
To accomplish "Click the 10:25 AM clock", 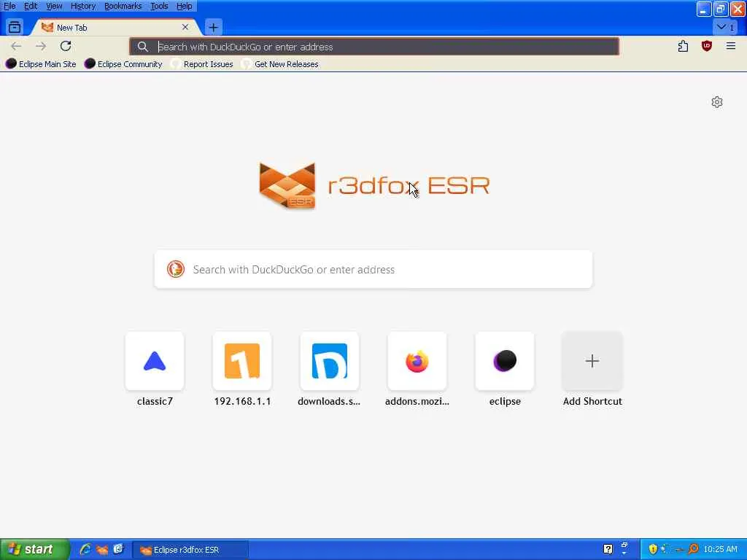I will [720, 550].
